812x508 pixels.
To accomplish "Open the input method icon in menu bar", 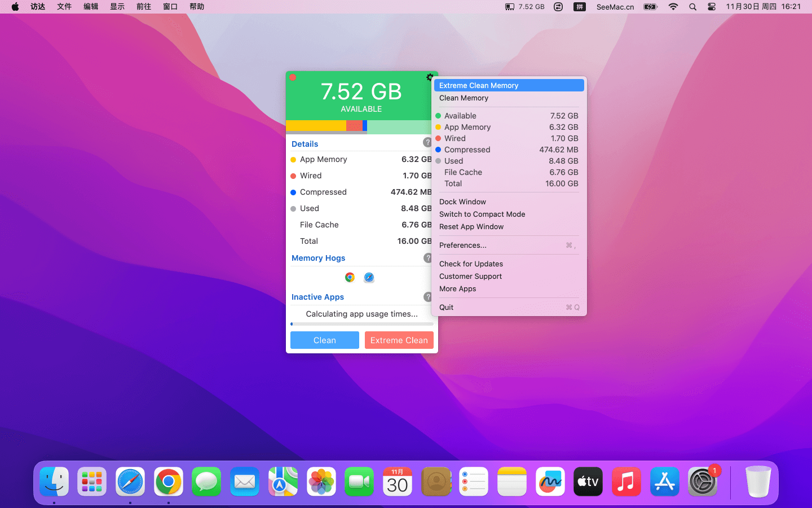I will (x=579, y=7).
